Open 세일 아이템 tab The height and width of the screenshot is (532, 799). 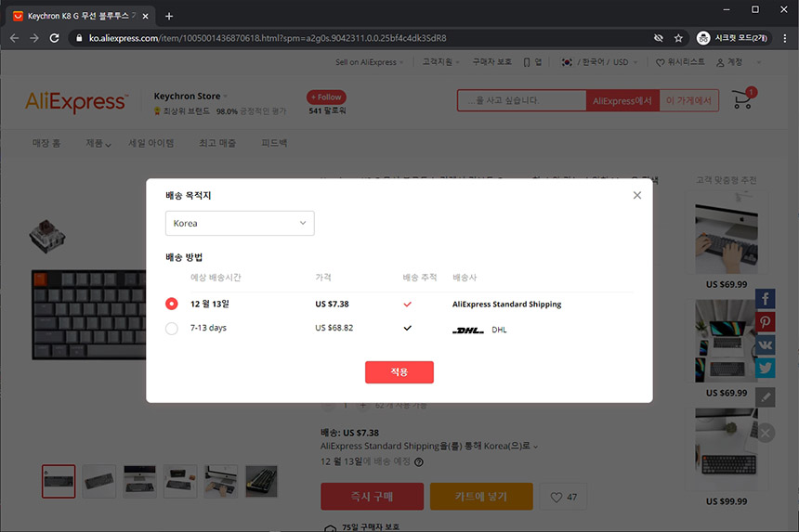tap(151, 143)
